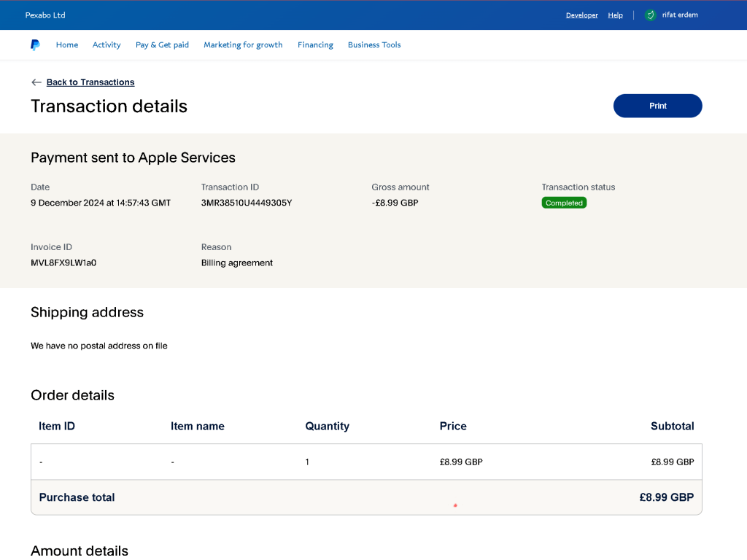The width and height of the screenshot is (747, 560).
Task: Click the Transaction details heading
Action: (109, 106)
